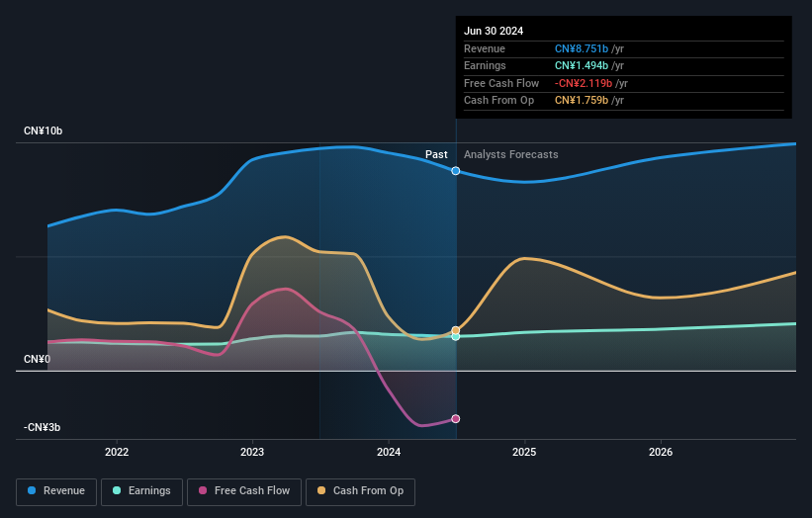Click the blue Revenue legend dot
Screen dimensions: 812x518
(x=32, y=490)
